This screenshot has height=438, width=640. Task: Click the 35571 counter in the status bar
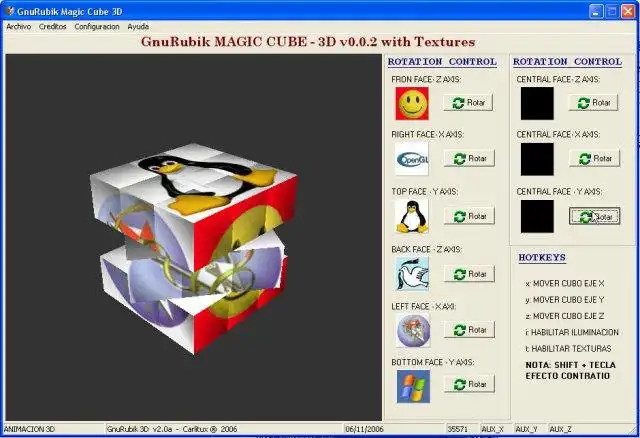(x=458, y=429)
